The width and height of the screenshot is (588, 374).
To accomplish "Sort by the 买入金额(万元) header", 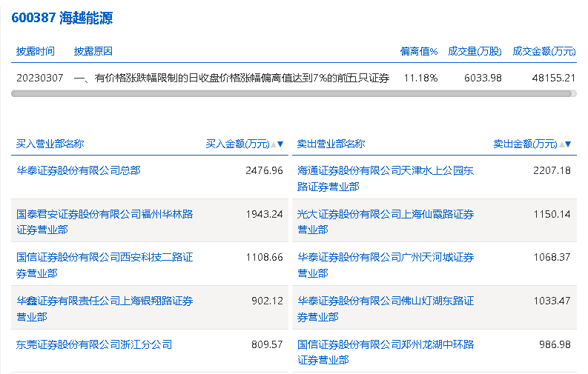I will (237, 144).
